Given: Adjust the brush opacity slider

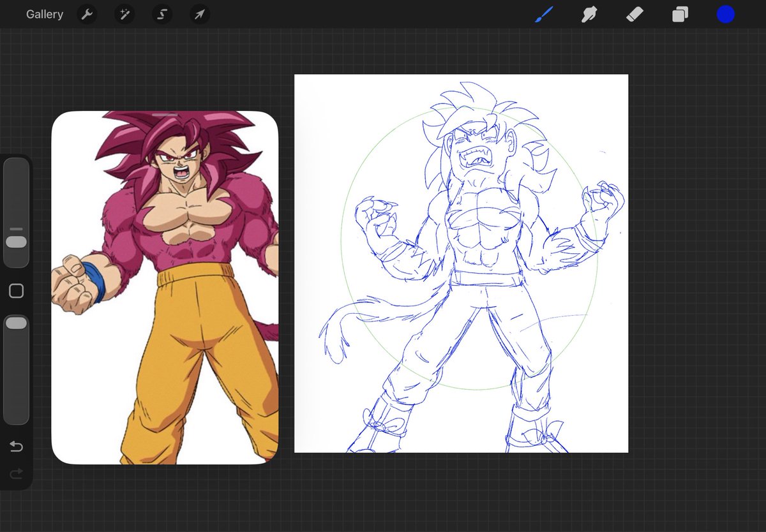Looking at the screenshot, I should (x=16, y=370).
